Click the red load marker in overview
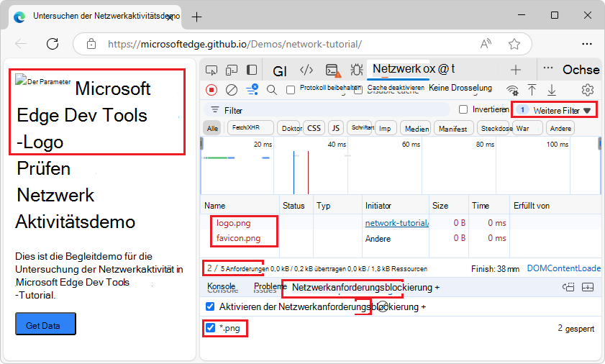 308,173
